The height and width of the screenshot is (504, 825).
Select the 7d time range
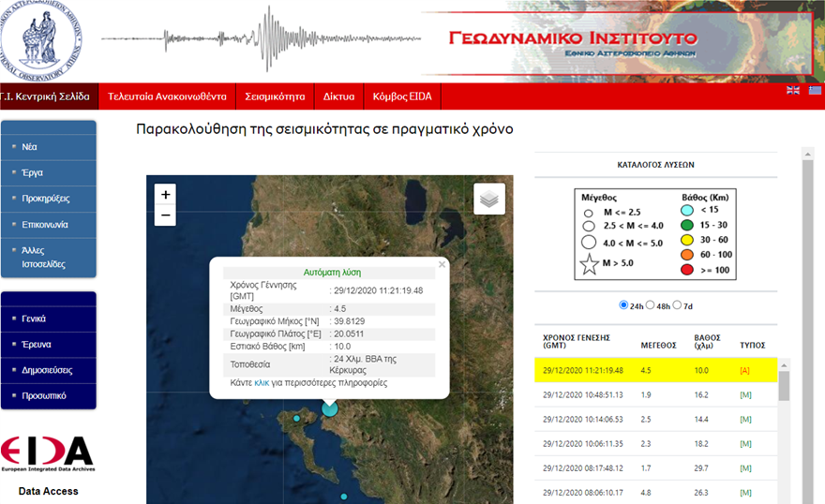coord(677,305)
